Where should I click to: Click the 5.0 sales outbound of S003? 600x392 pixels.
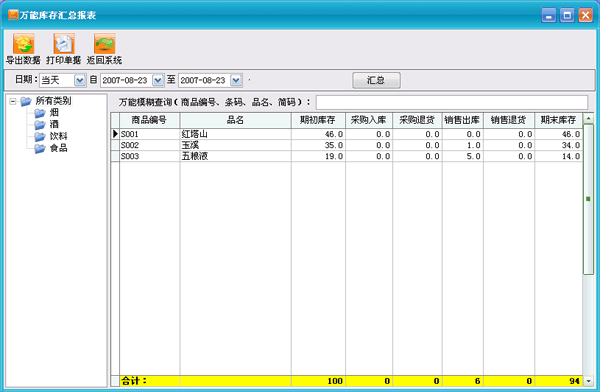pos(463,156)
